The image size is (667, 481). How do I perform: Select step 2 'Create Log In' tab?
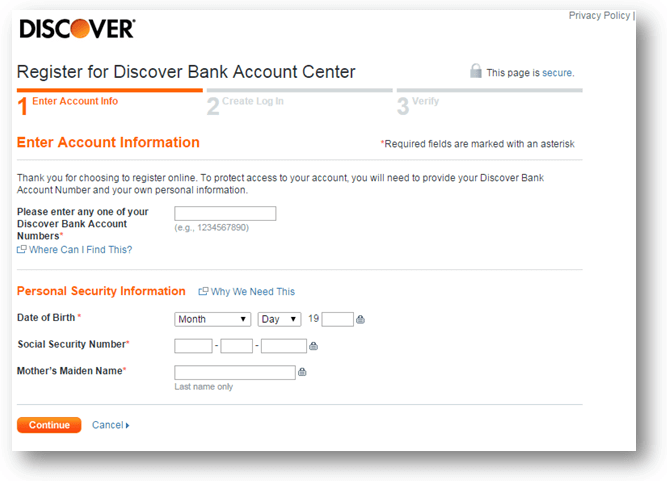tap(299, 102)
